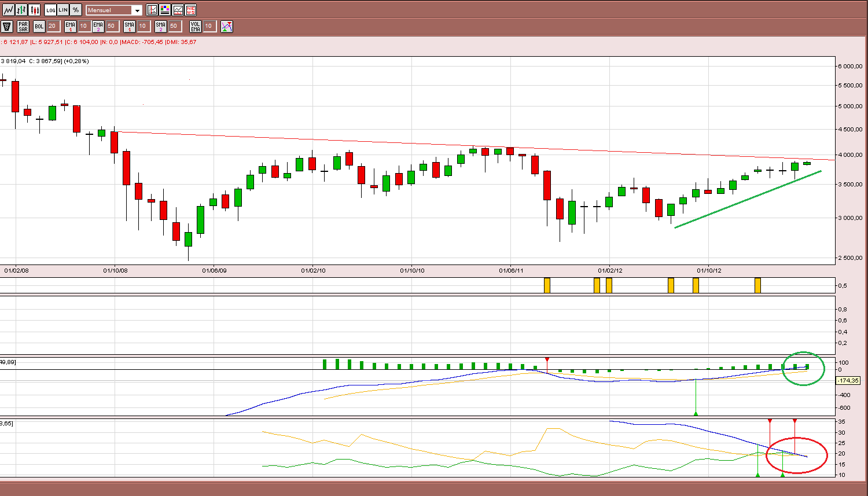Click the 4 500,00 price axis label

pos(851,130)
